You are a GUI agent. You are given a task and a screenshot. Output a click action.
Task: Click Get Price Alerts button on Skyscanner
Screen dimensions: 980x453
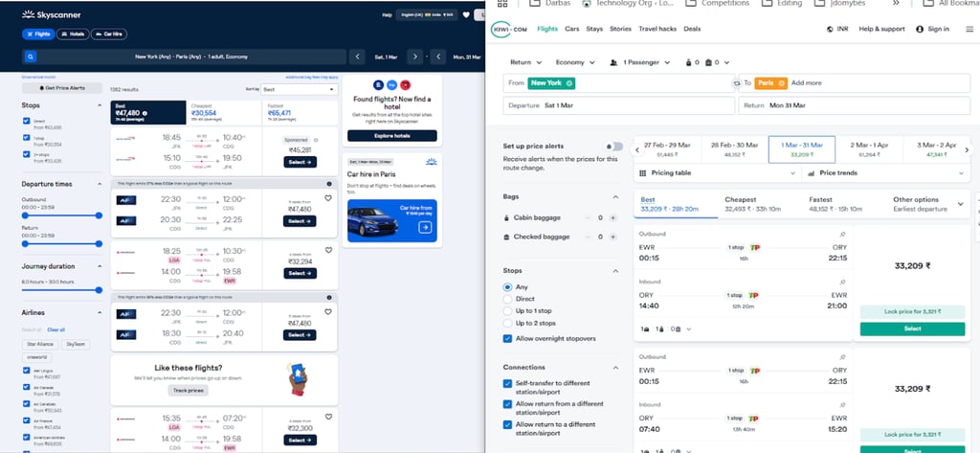[x=62, y=88]
